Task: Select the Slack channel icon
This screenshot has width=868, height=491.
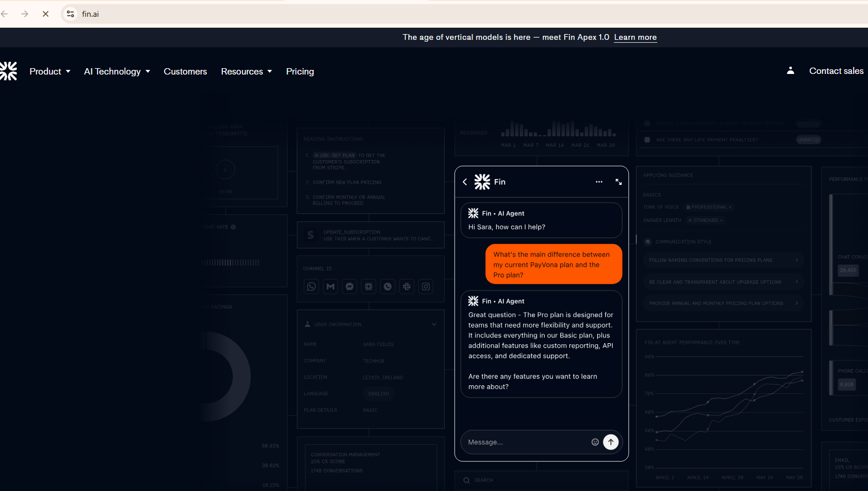Action: pyautogui.click(x=407, y=286)
